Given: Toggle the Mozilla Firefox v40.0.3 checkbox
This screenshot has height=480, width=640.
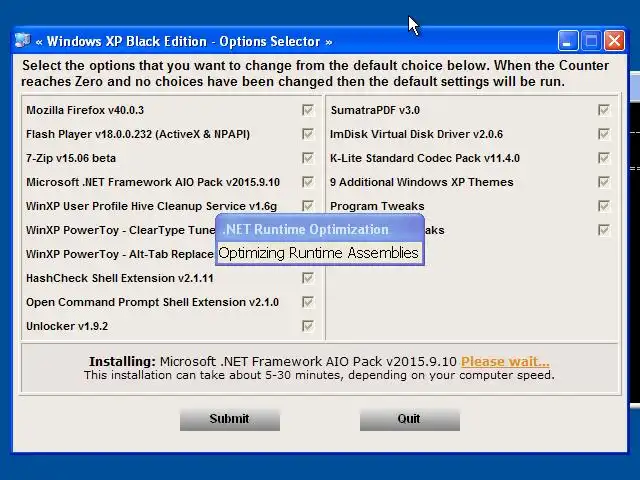Looking at the screenshot, I should [308, 110].
